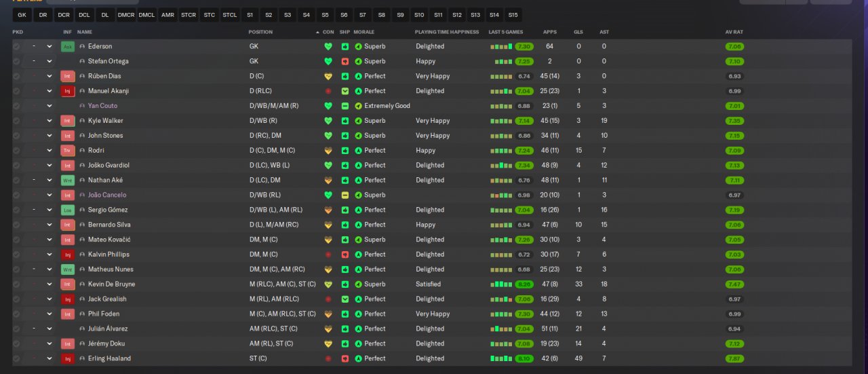Toggle the picked checkmark for Ederson

click(17, 47)
